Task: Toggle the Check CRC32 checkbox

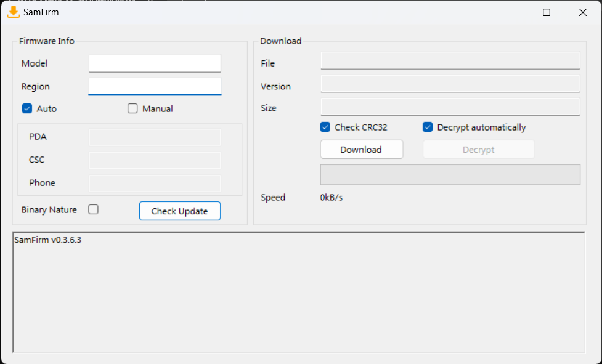Action: 325,127
